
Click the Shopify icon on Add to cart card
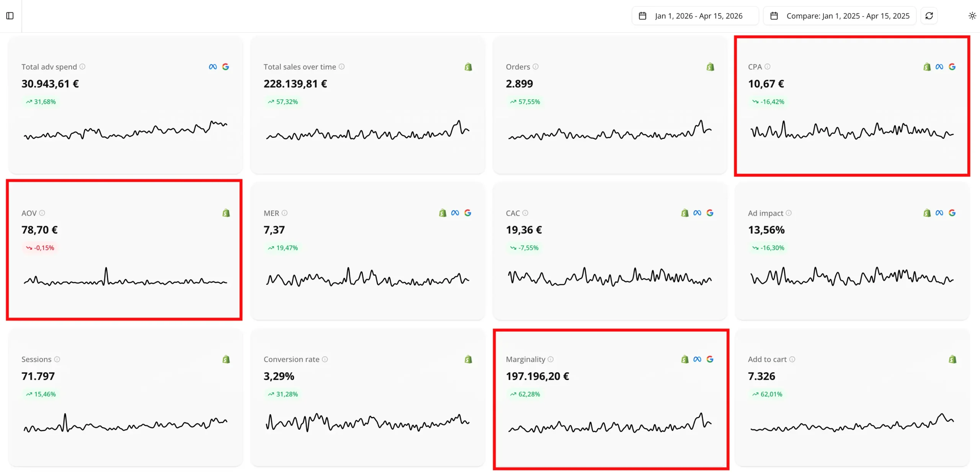(x=952, y=359)
